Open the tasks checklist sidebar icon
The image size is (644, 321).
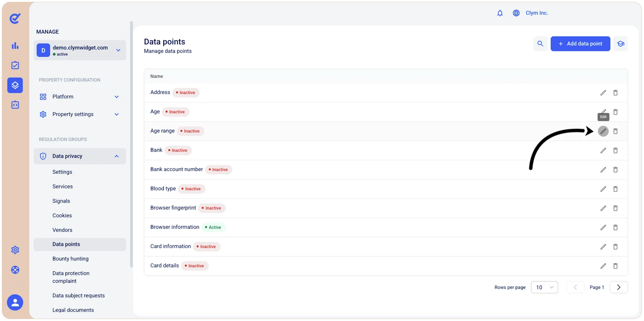[x=15, y=65]
